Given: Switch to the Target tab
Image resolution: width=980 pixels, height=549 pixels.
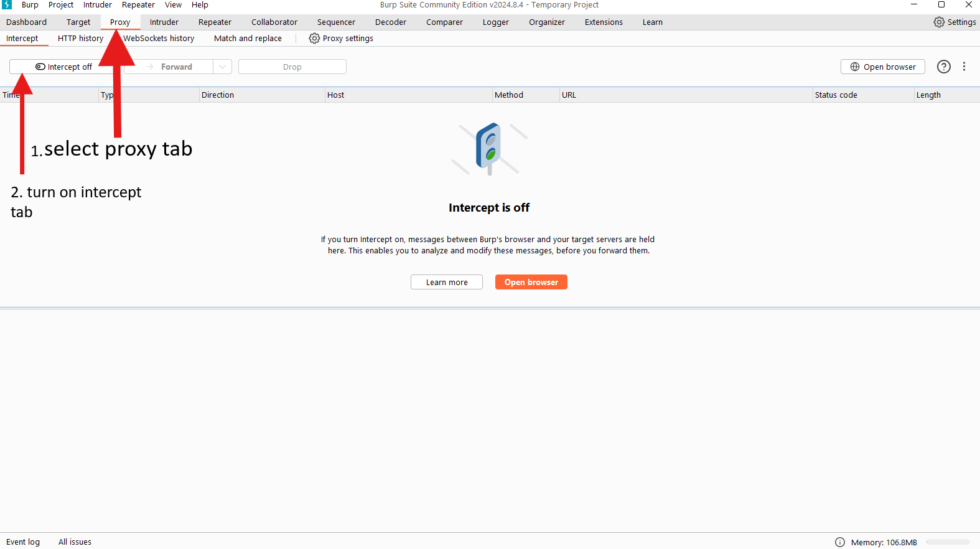Looking at the screenshot, I should 78,22.
